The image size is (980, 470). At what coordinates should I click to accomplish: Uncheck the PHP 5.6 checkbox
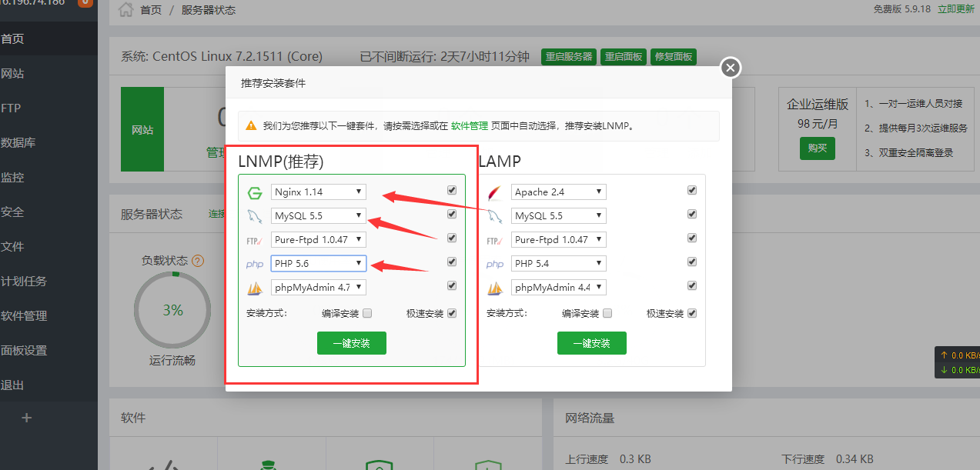pos(452,262)
